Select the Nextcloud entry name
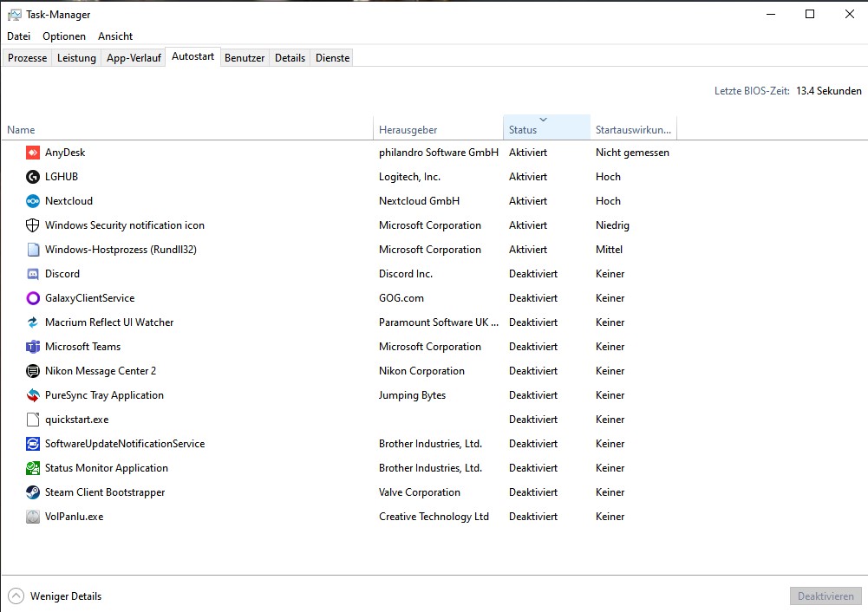 69,201
